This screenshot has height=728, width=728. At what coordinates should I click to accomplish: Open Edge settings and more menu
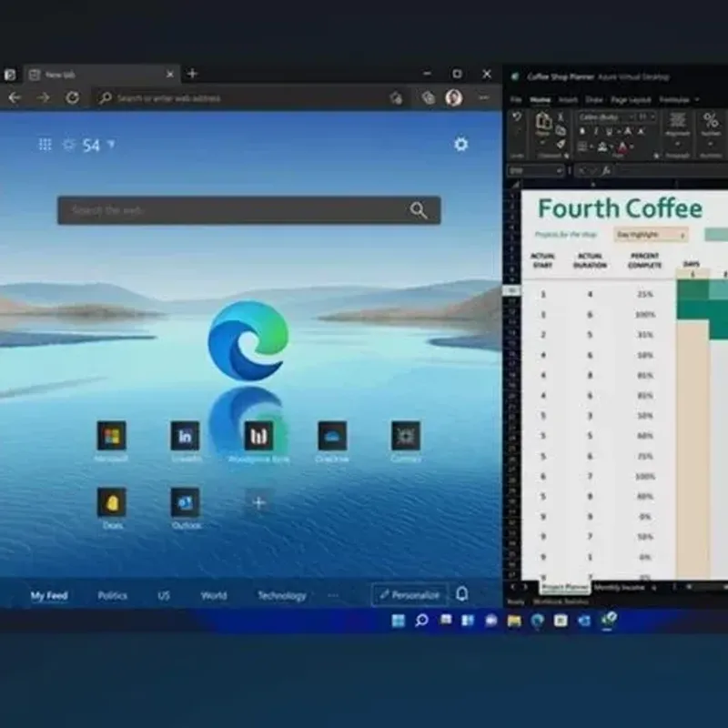(484, 97)
